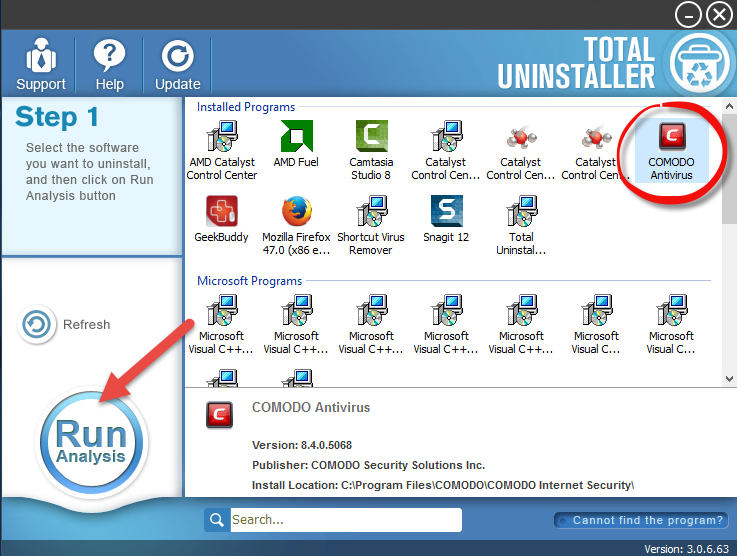Select the AMD Fuel program icon
This screenshot has width=737, height=556.
coord(296,144)
